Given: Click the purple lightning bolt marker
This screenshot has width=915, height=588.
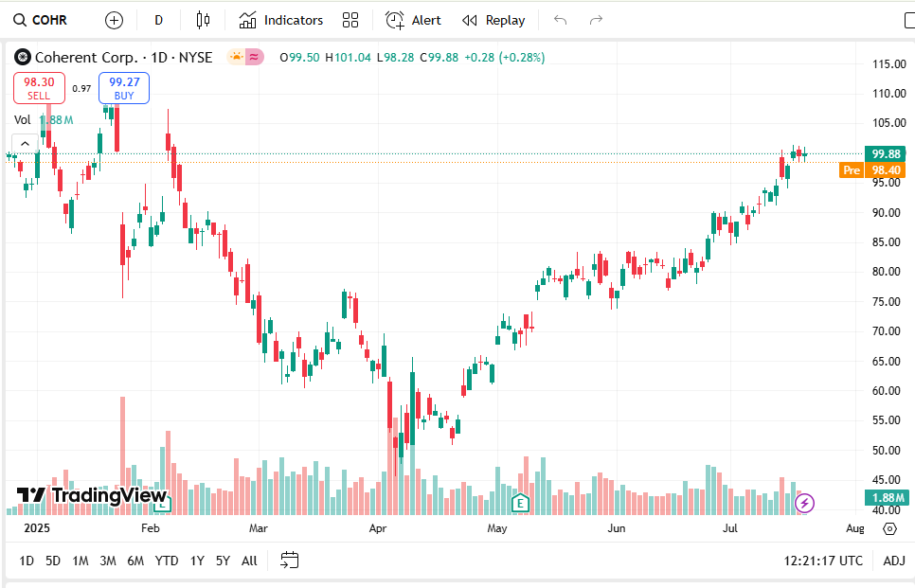Looking at the screenshot, I should (x=805, y=503).
